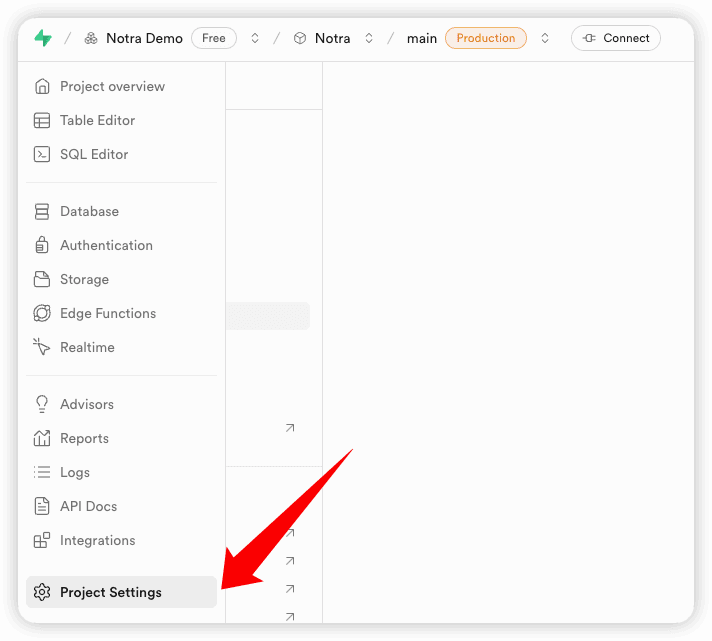The image size is (712, 641).
Task: Open API Docs from the sidebar
Action: pos(88,507)
